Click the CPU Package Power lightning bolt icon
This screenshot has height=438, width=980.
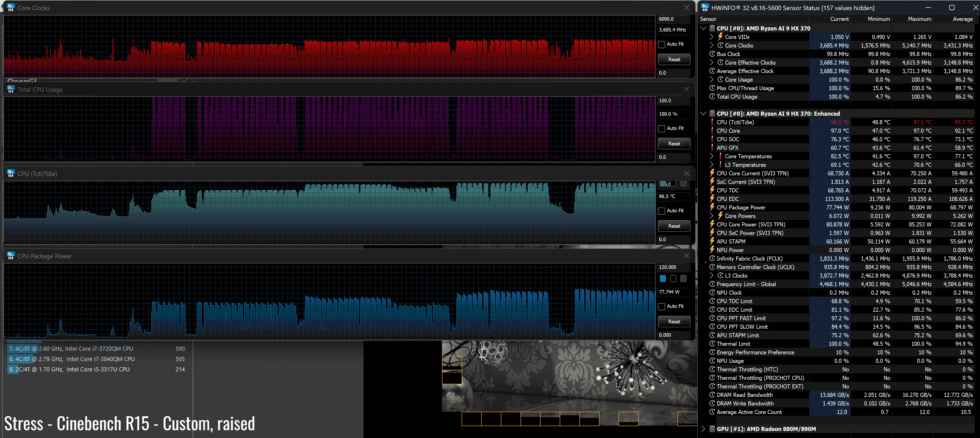pos(712,207)
